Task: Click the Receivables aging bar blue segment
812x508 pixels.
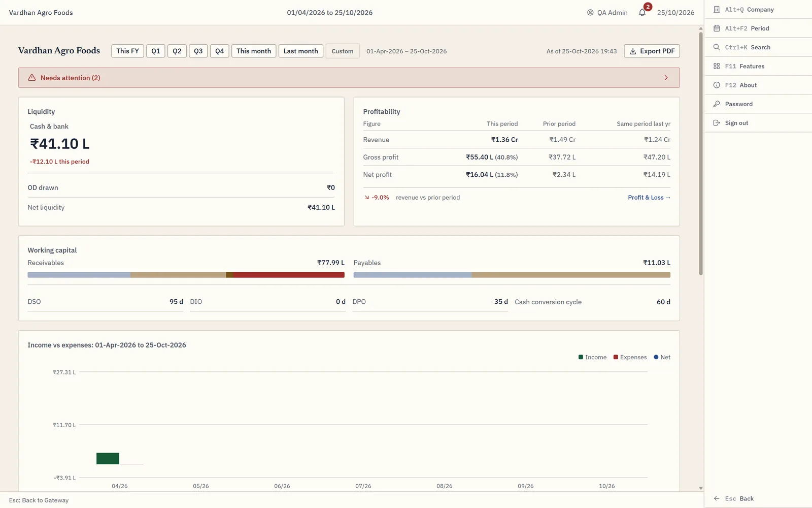Action: [79, 275]
